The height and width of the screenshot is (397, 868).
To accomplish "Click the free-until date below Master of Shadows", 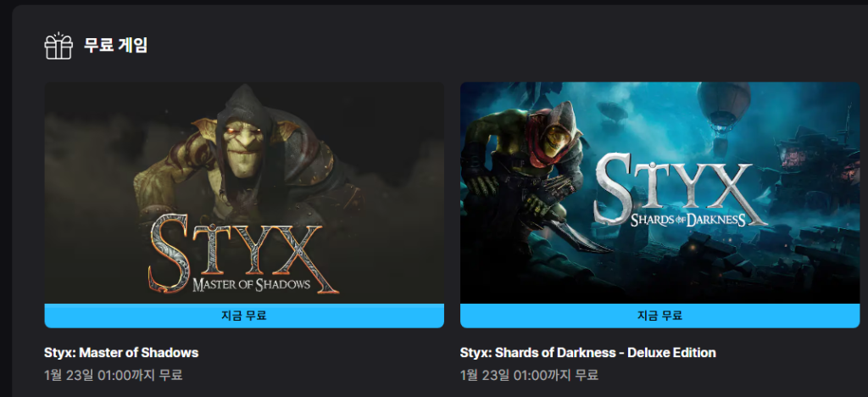I will click(114, 375).
